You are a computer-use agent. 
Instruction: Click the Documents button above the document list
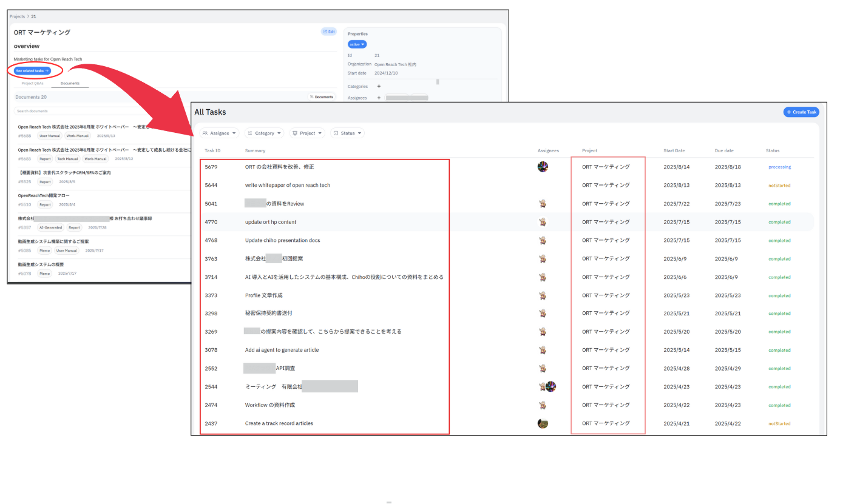click(x=321, y=96)
